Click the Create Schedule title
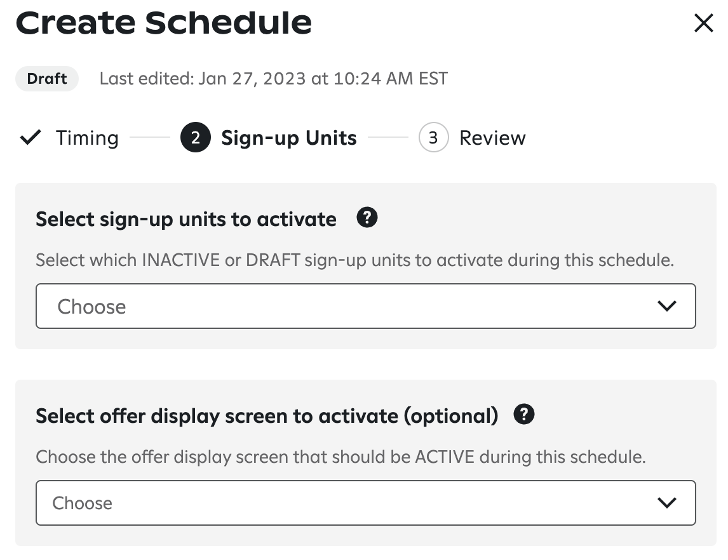Image resolution: width=728 pixels, height=560 pixels. click(x=163, y=23)
